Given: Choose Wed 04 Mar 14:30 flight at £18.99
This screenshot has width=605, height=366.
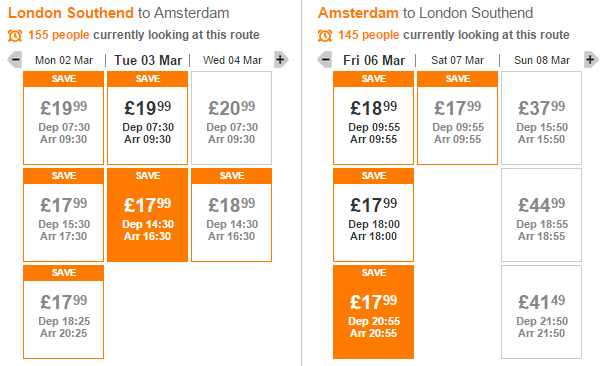Looking at the screenshot, I should pyautogui.click(x=232, y=215).
